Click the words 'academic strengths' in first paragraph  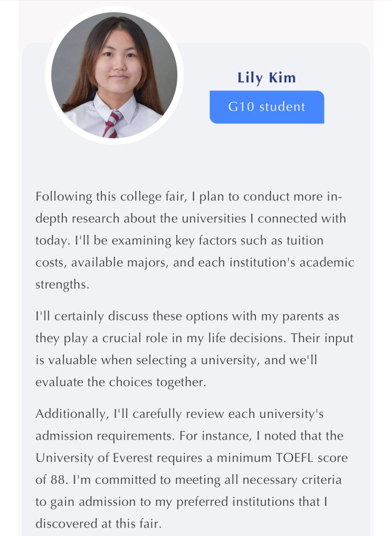195,273
